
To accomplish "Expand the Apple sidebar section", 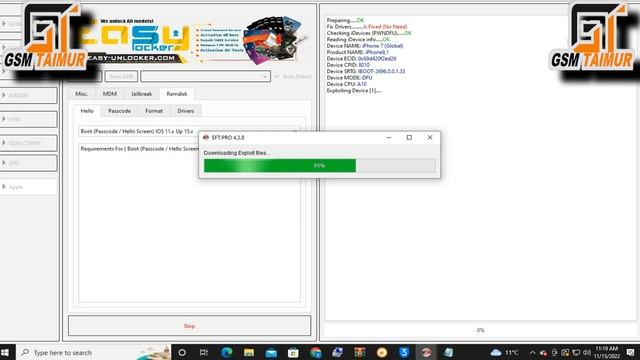I will coord(29,187).
